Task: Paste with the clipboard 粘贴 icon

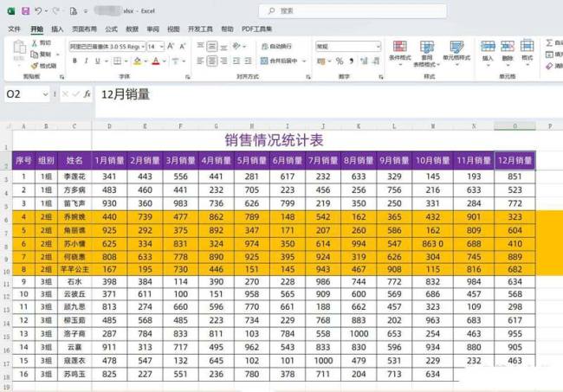Action: [19, 48]
